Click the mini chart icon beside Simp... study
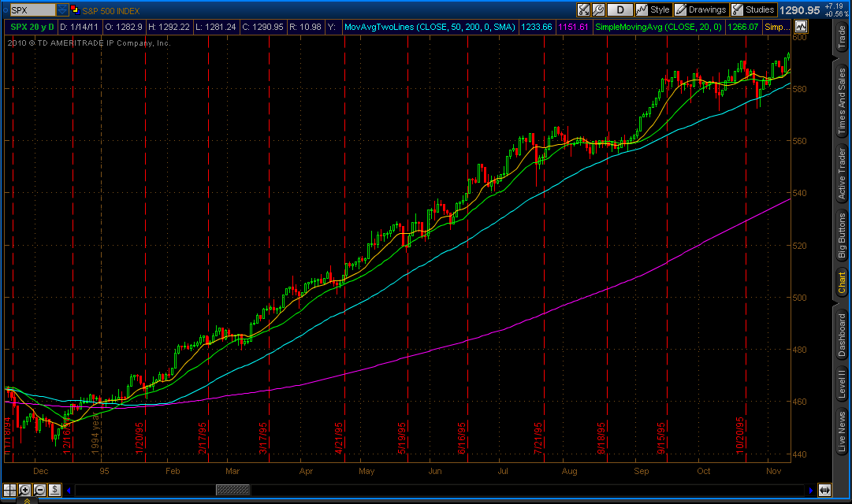Screen dimensions: 852x504 coord(801,26)
